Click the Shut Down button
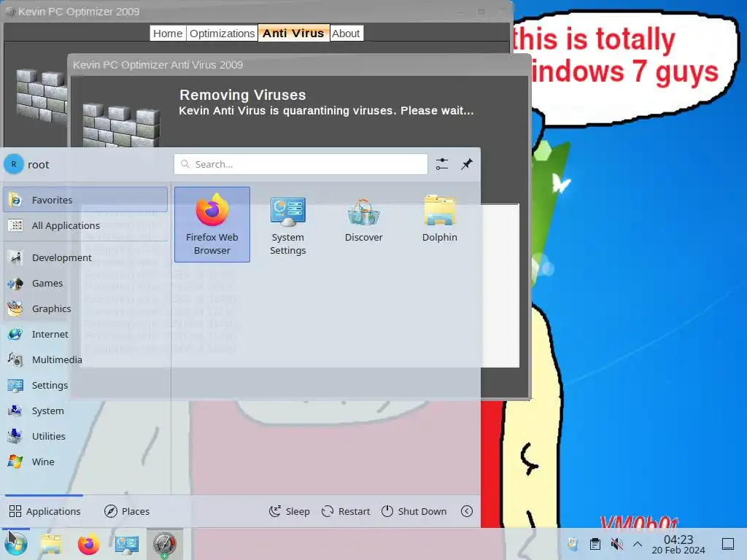This screenshot has width=747, height=560. [x=414, y=511]
